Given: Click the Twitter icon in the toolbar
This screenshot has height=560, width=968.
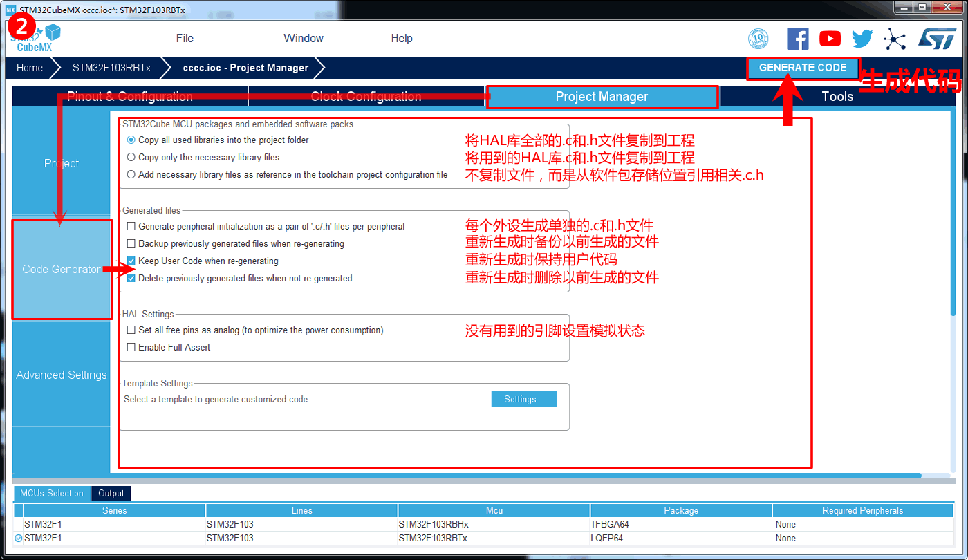Looking at the screenshot, I should point(862,39).
